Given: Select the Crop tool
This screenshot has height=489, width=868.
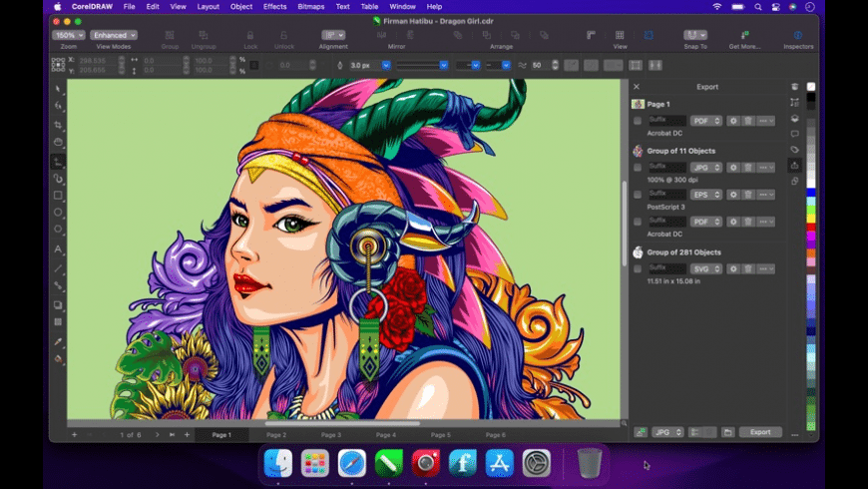Looking at the screenshot, I should coord(58,125).
